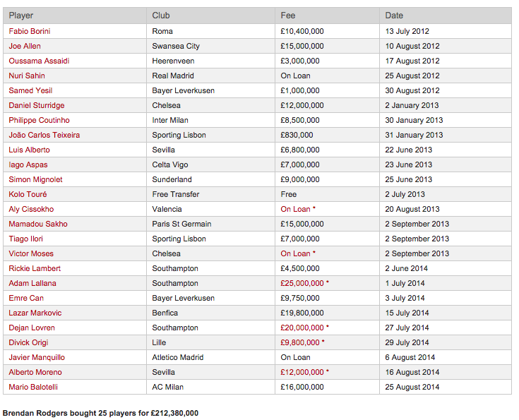
Task: Click Adam Lallana's £25,000,000 fee link
Action: click(304, 283)
